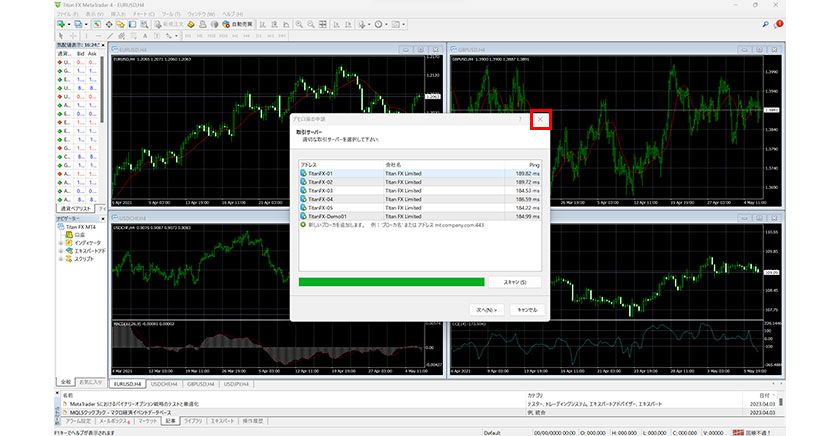Expand the インディケータ tree node

[59, 241]
